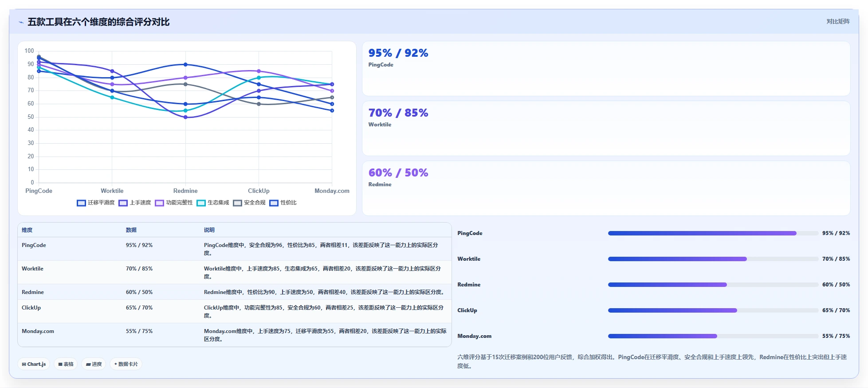Click the Monday.com progress bar

click(x=713, y=336)
